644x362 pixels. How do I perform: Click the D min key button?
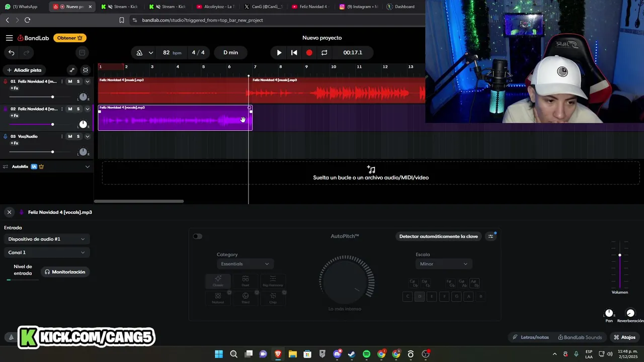pyautogui.click(x=231, y=53)
